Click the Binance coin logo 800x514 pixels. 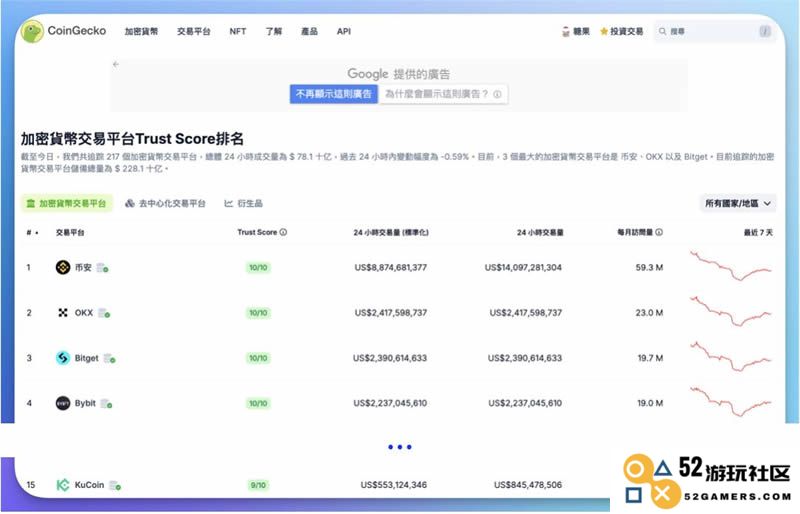pyautogui.click(x=63, y=267)
